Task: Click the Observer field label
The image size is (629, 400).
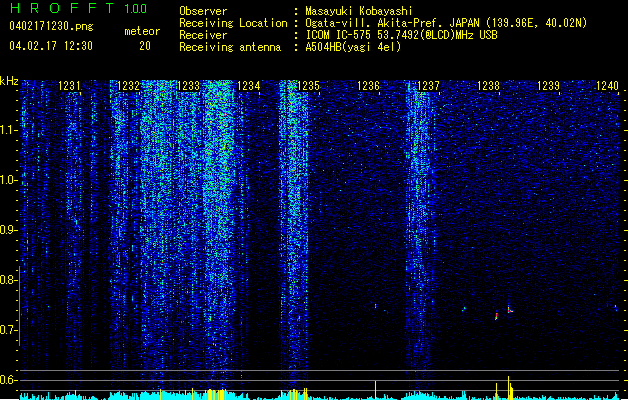Action: pos(203,11)
